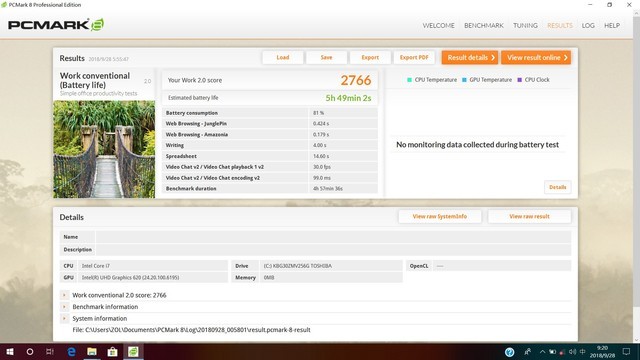The width and height of the screenshot is (640, 360).
Task: Click Export PDF button
Action: point(414,58)
